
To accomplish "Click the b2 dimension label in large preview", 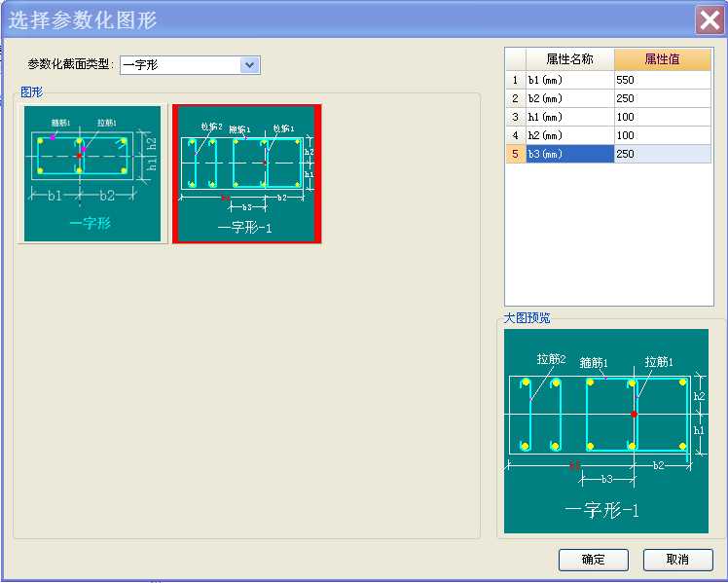I will click(x=658, y=465).
